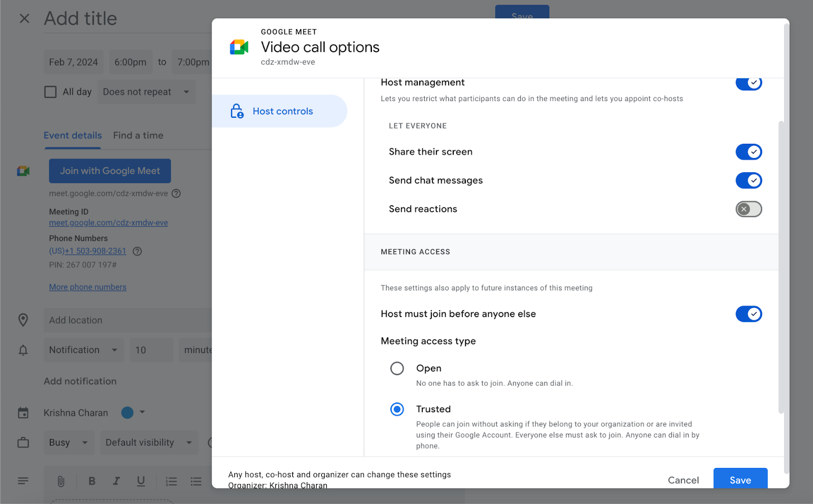The width and height of the screenshot is (813, 504).
Task: Click the briefcase icon beside Busy
Action: click(x=23, y=443)
